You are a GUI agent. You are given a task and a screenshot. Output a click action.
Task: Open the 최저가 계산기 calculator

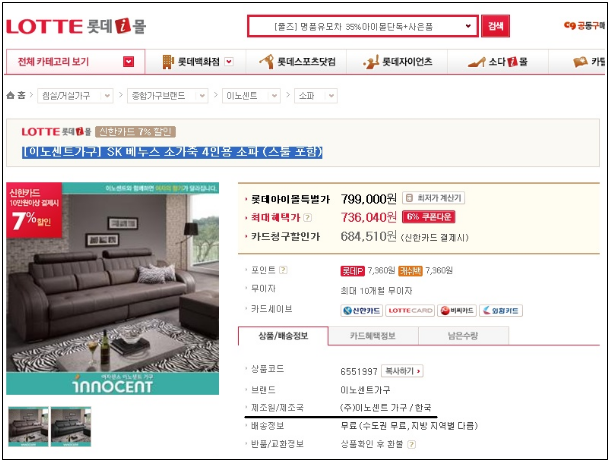(x=433, y=198)
